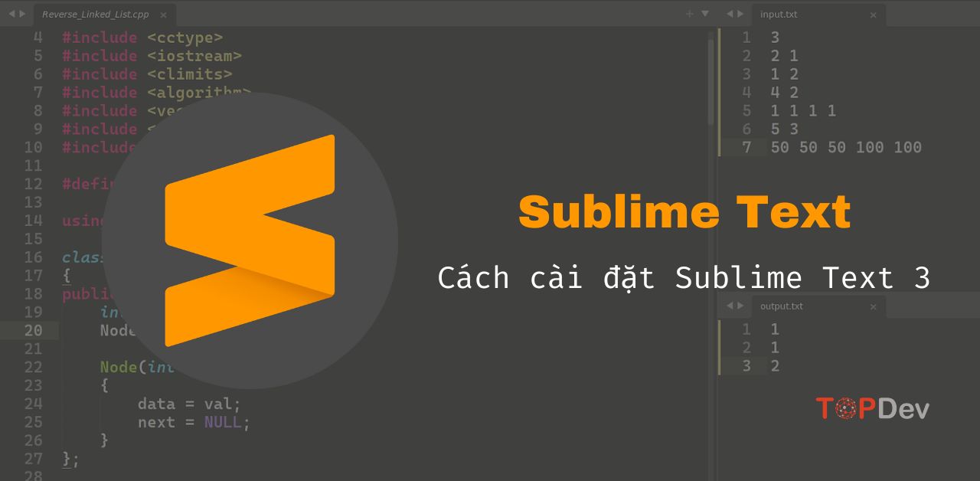980x481 pixels.
Task: Close the input.txt tab with its x icon
Action: click(873, 15)
